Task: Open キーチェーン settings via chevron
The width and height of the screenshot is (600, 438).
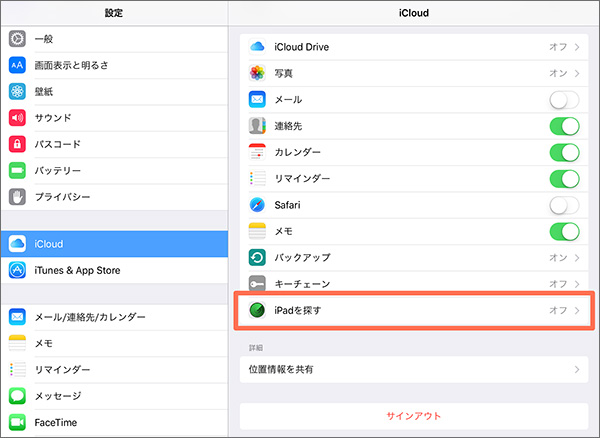Action: 577,284
